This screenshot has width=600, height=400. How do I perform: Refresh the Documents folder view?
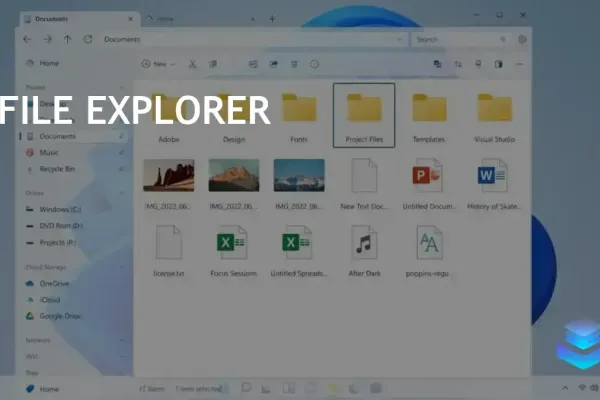(88, 39)
